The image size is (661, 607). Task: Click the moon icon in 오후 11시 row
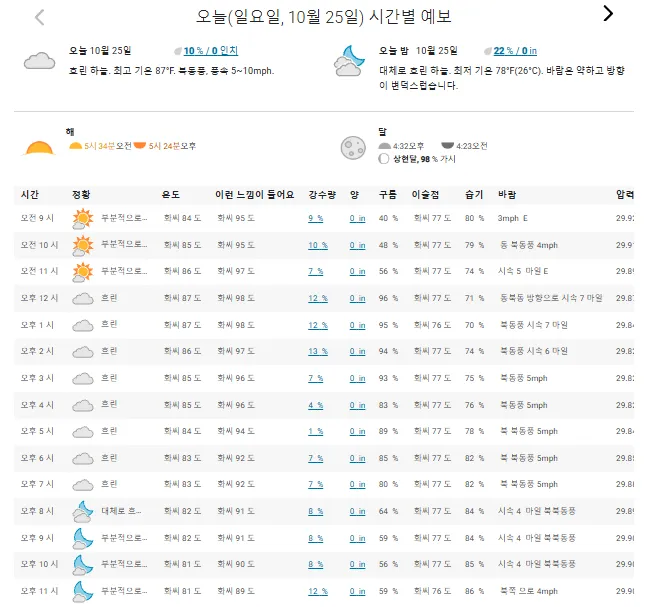coord(83,591)
